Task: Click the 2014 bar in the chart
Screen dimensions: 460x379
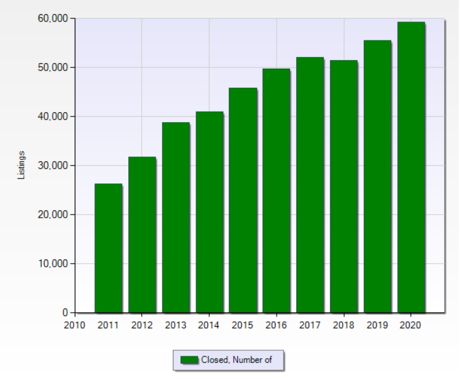Action: point(209,212)
